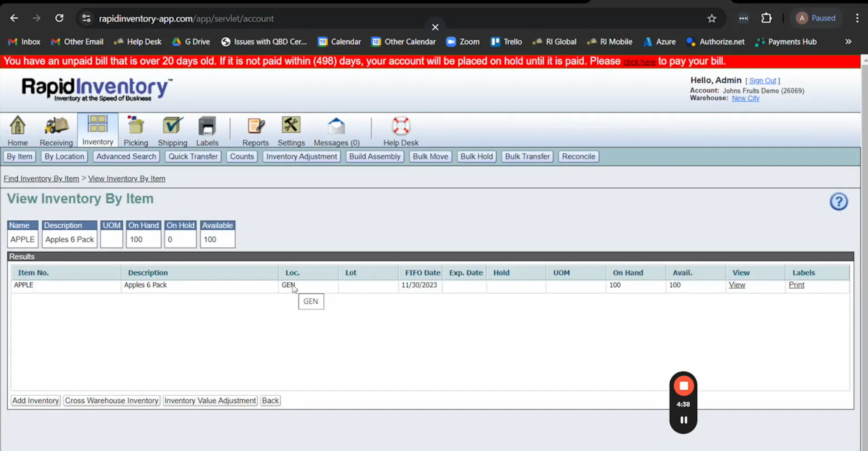The image size is (868, 451).
Task: Open the Home icon in toolbar
Action: [18, 126]
